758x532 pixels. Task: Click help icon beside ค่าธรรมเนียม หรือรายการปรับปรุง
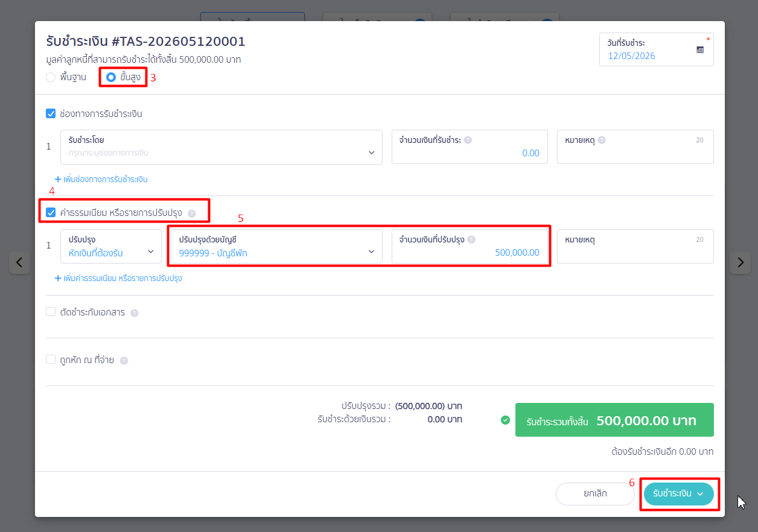pos(192,213)
